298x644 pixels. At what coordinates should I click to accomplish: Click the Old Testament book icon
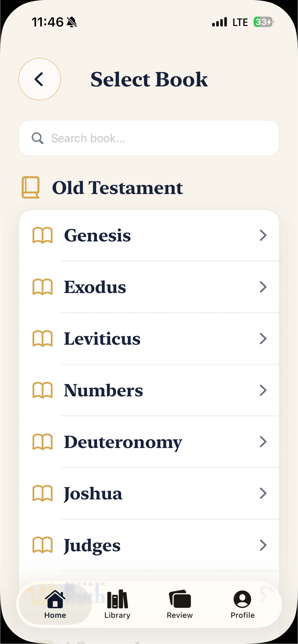pos(30,188)
